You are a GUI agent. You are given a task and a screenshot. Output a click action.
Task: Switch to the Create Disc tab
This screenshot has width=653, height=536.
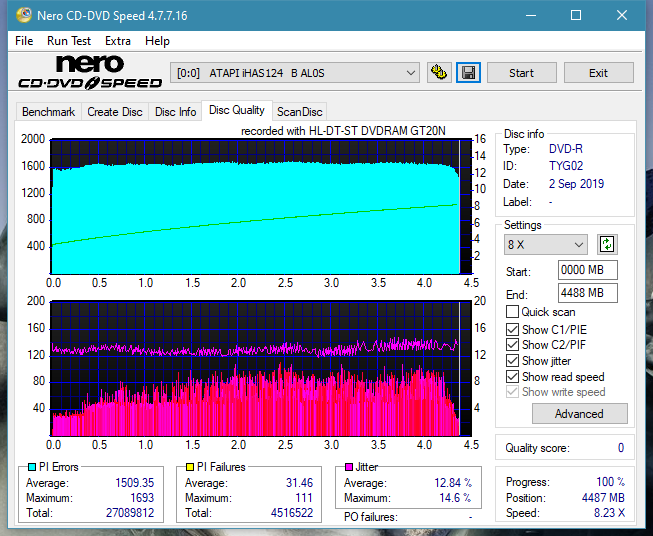pyautogui.click(x=115, y=112)
